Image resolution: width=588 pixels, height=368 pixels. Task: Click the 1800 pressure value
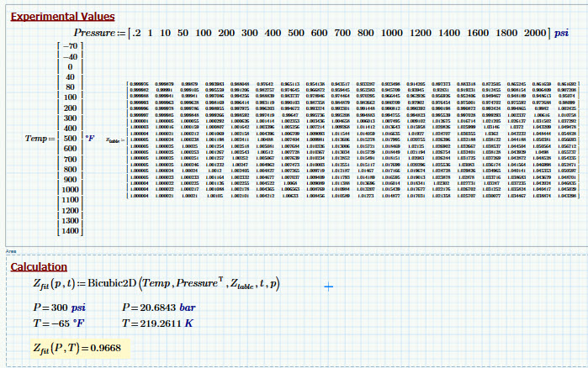coord(506,33)
